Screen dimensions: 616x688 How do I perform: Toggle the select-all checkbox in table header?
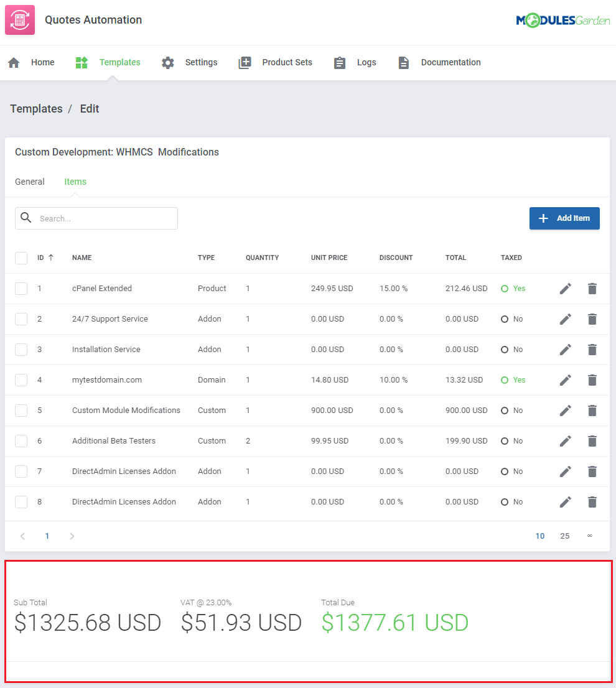[x=21, y=258]
